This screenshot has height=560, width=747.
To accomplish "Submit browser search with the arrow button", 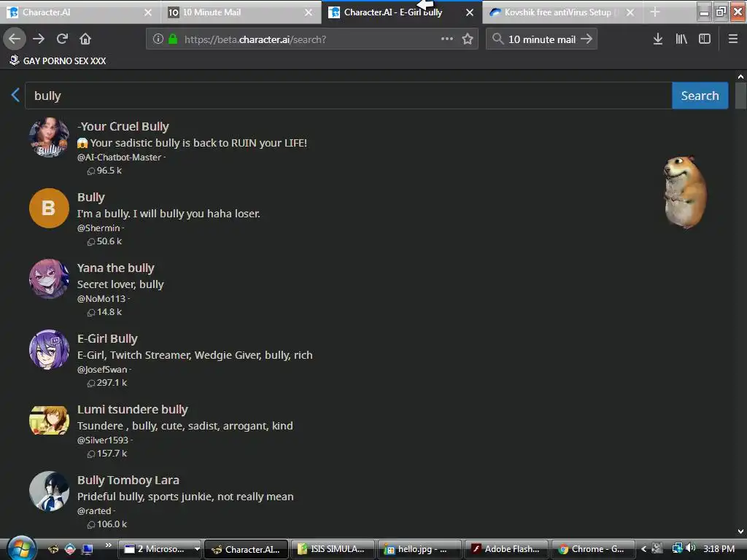I will click(x=587, y=39).
